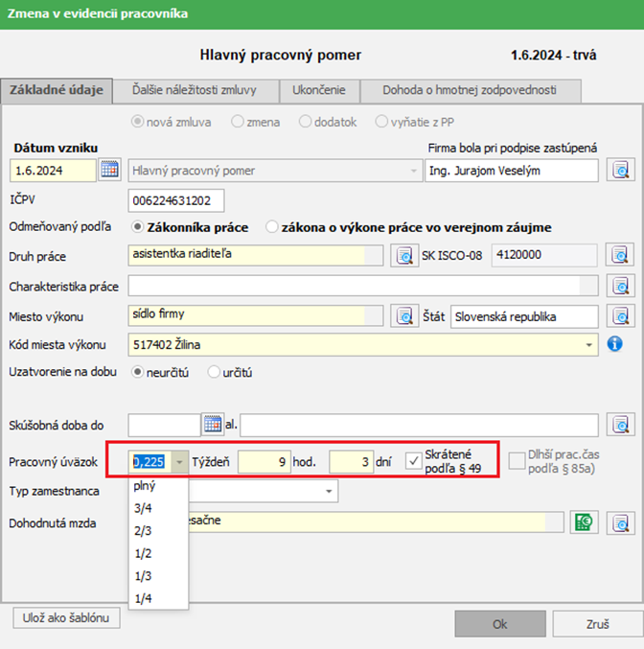The image size is (644, 649).
Task: Choose 1/4 from úväzok list
Action: (158, 598)
